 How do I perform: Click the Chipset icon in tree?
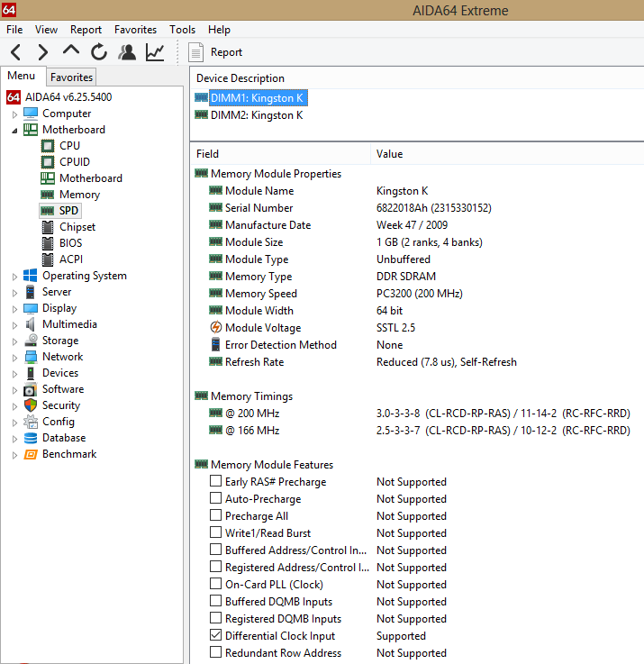click(x=48, y=227)
